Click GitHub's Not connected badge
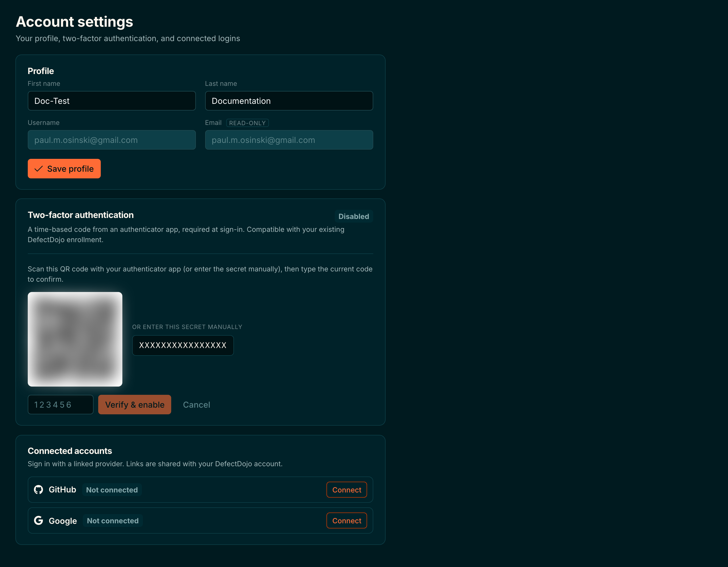The width and height of the screenshot is (728, 567). pos(112,490)
